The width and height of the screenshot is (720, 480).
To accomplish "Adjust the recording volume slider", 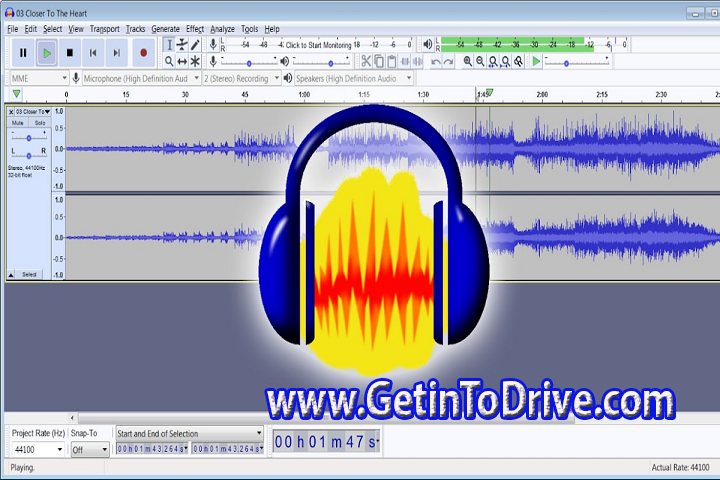I will 249,62.
